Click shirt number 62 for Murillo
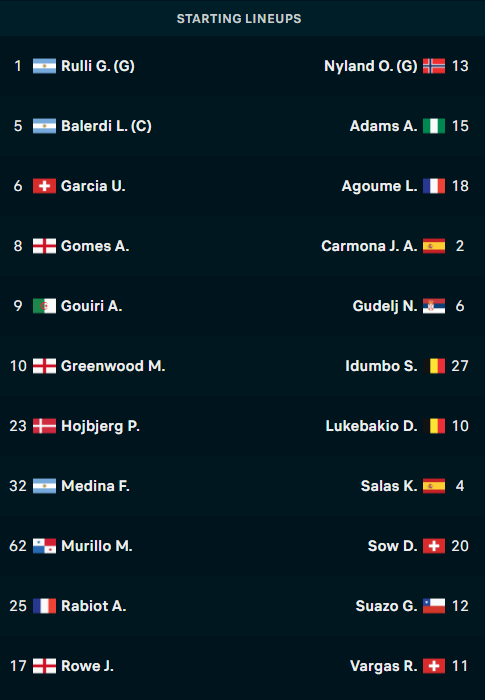This screenshot has width=485, height=700. click(x=18, y=546)
